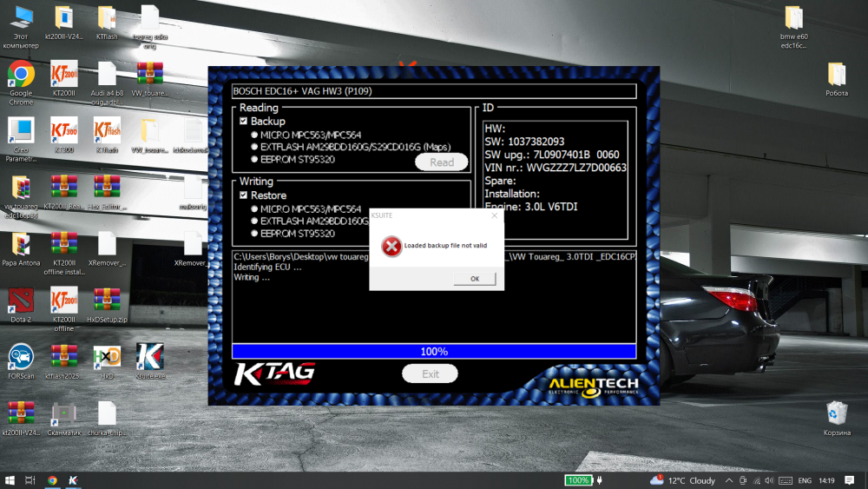Image resolution: width=868 pixels, height=489 pixels.
Task: Open the Ksuite.exe shortcut
Action: (150, 361)
